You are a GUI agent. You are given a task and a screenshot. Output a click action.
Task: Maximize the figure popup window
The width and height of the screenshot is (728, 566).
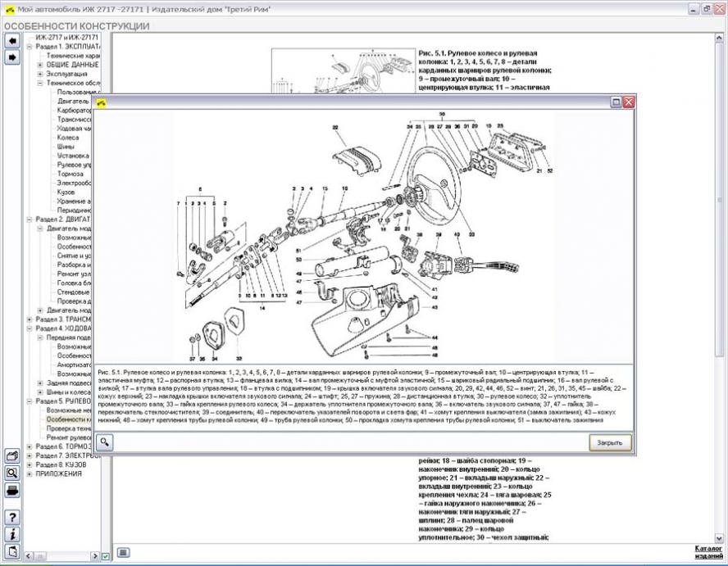[x=616, y=102]
